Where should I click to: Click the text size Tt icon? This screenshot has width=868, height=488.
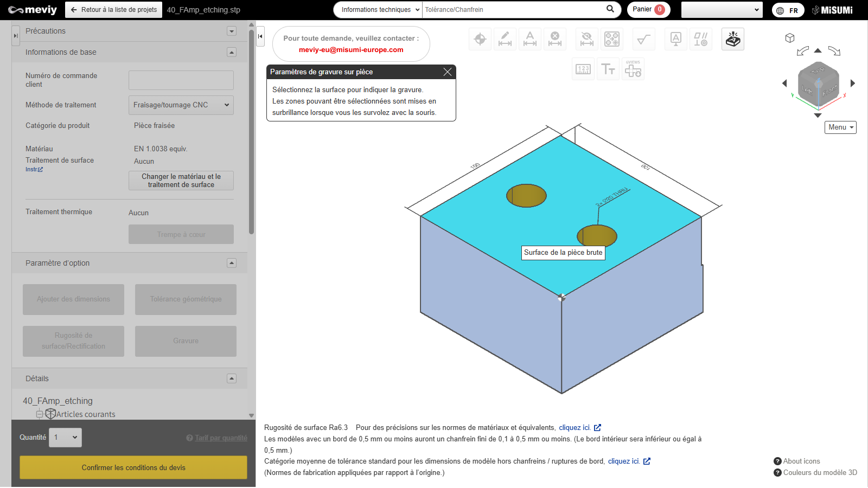(608, 69)
